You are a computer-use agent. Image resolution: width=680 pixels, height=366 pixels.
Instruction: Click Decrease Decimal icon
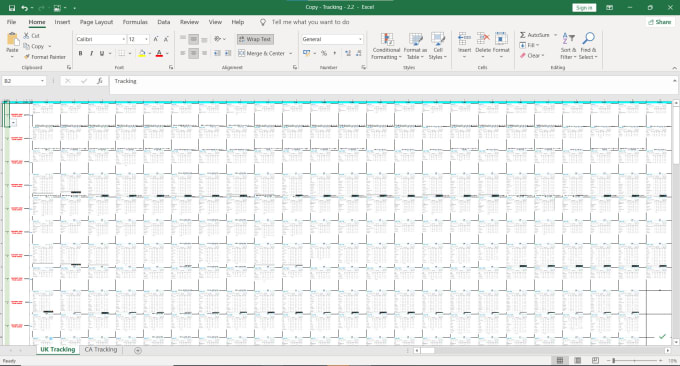coord(359,53)
